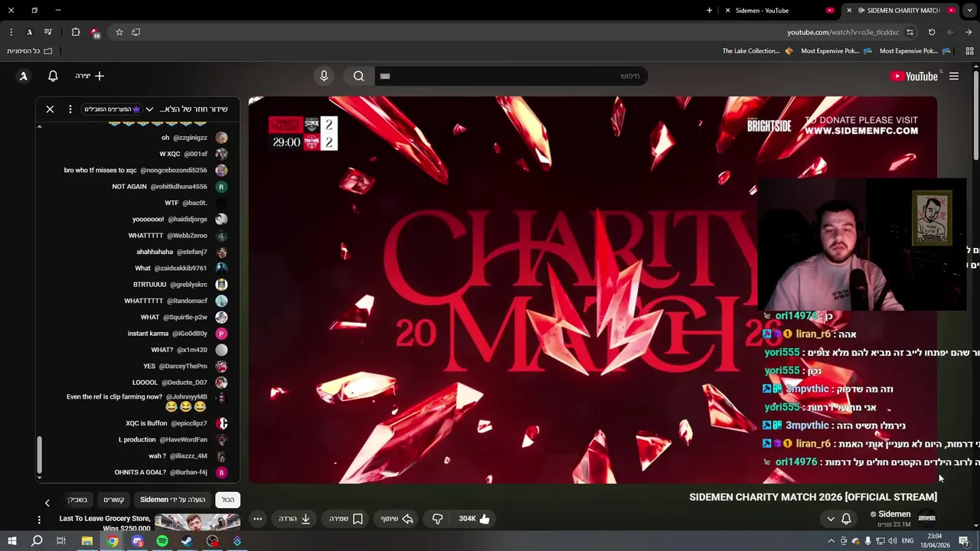Open 'כל הסימניות' all bookmarks folder
The width and height of the screenshot is (980, 551).
pyautogui.click(x=31, y=51)
